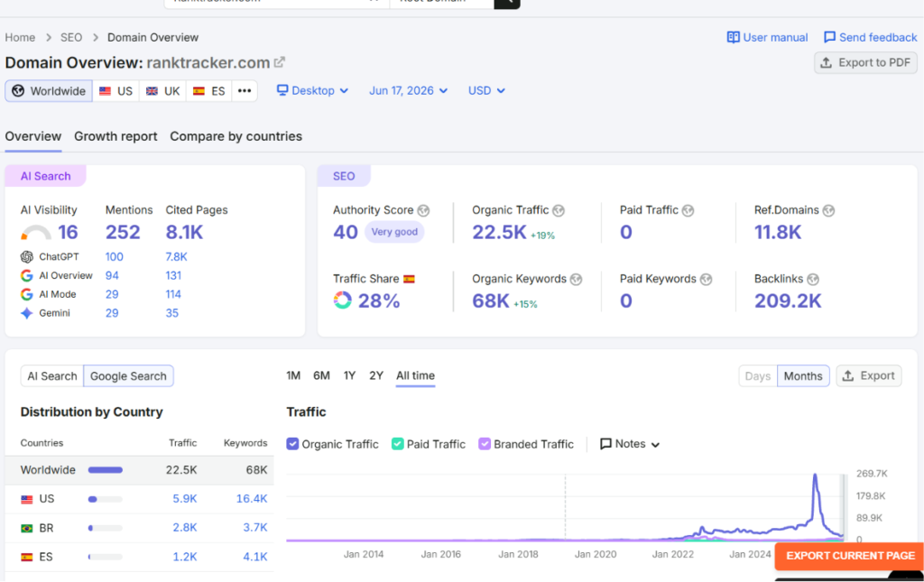Click the info globe next to Paid Traffic

tap(688, 210)
